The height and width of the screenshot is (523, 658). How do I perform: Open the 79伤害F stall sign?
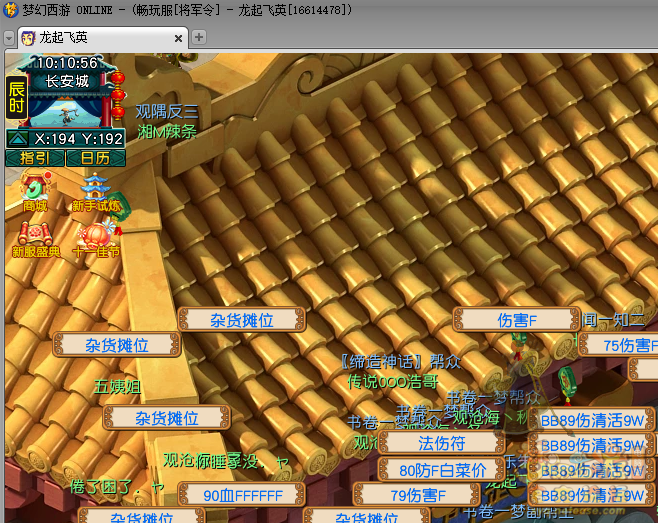(417, 494)
